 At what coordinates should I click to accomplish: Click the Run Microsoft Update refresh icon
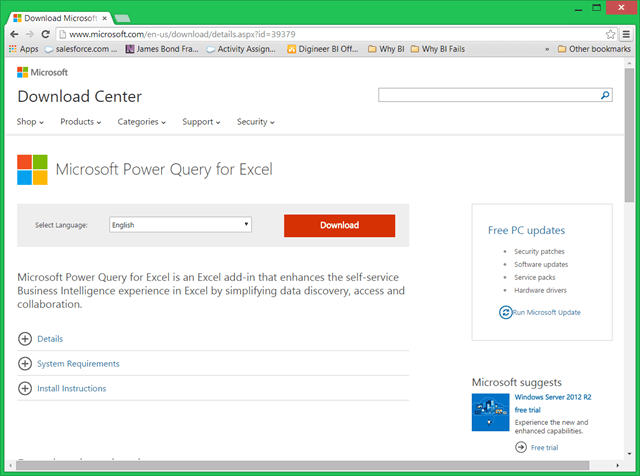coord(505,312)
